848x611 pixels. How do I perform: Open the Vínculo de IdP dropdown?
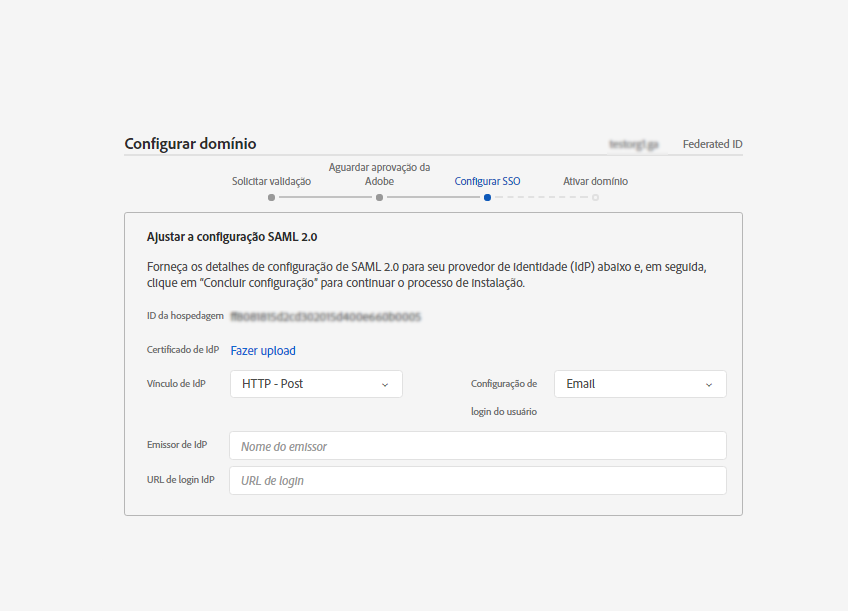click(x=316, y=384)
